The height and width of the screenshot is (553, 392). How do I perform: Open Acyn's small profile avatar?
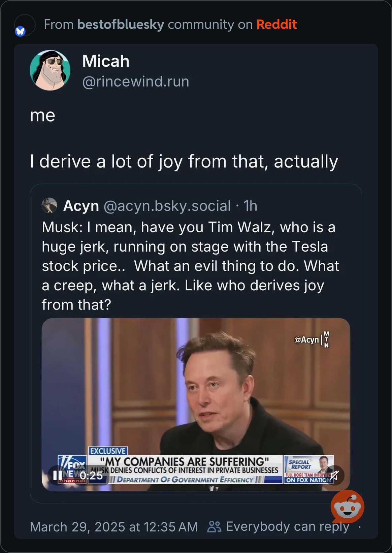coord(50,205)
